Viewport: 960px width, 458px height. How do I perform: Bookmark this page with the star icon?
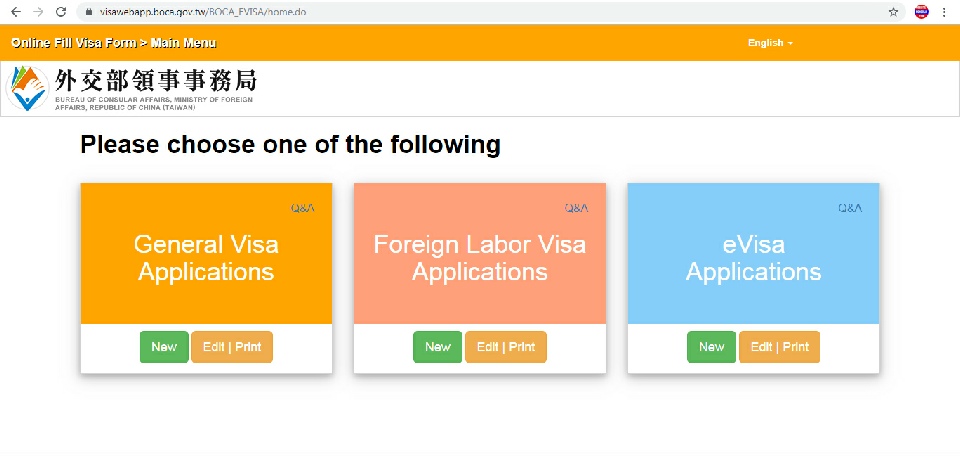pos(893,11)
